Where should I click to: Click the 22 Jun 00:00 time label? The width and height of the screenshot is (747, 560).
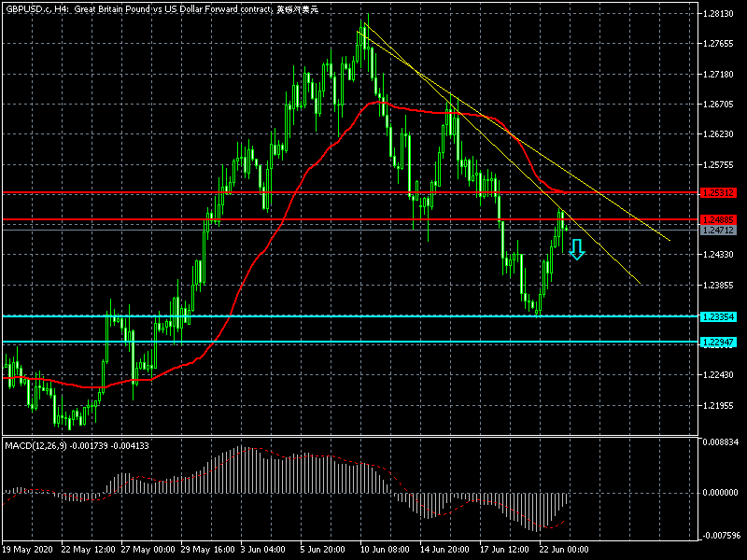(x=564, y=549)
